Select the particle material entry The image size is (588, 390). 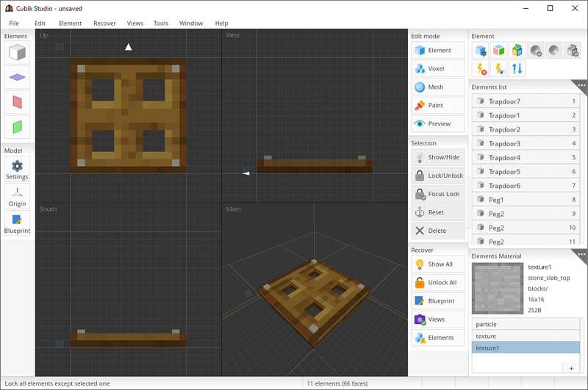(x=526, y=324)
